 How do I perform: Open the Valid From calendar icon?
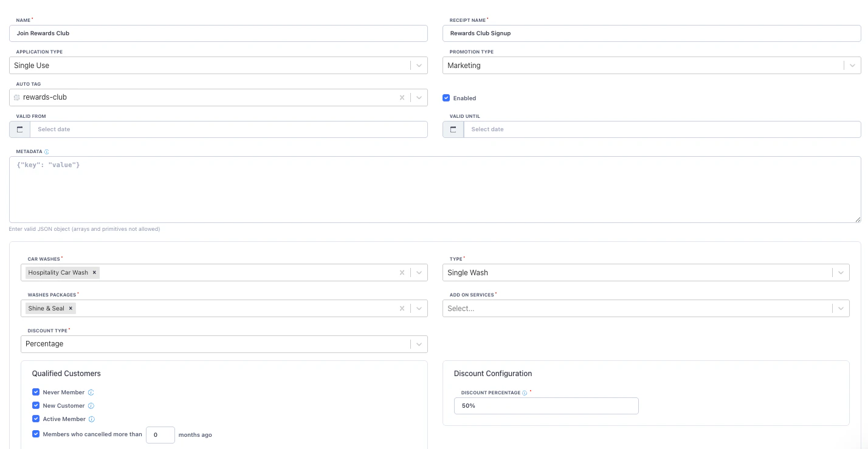pyautogui.click(x=20, y=129)
